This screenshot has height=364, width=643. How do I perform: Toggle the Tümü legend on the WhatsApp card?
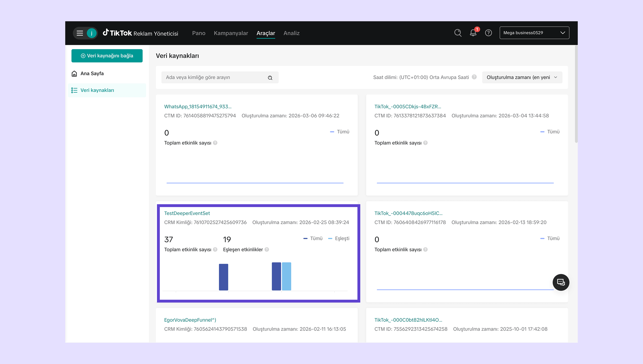point(340,132)
